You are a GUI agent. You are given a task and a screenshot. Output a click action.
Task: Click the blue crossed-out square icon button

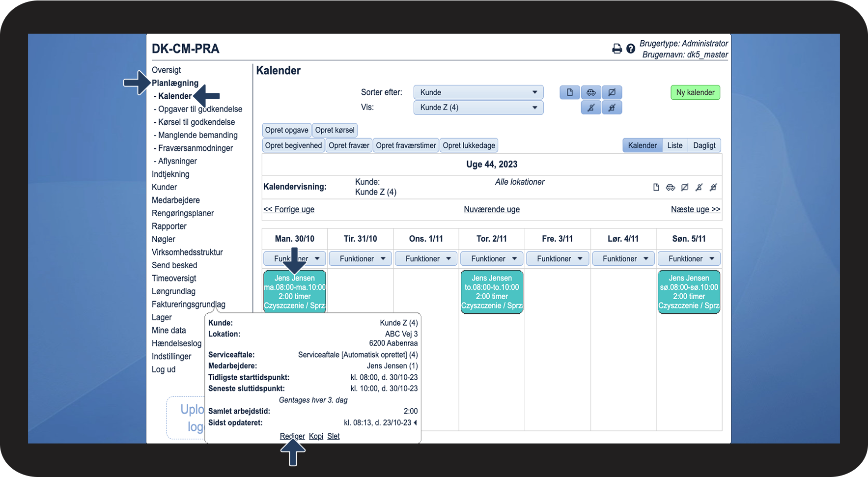[612, 92]
